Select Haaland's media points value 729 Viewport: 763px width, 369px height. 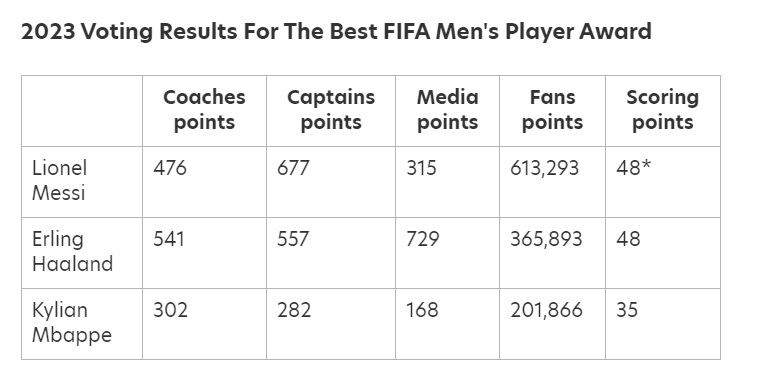point(422,240)
